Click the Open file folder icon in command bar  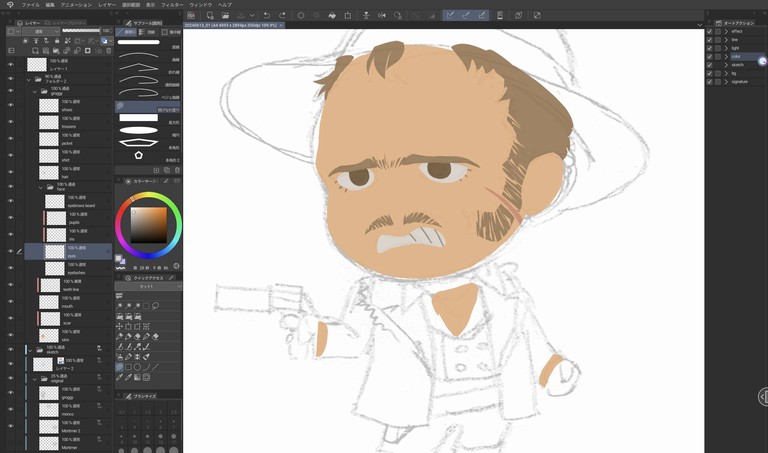click(x=225, y=16)
